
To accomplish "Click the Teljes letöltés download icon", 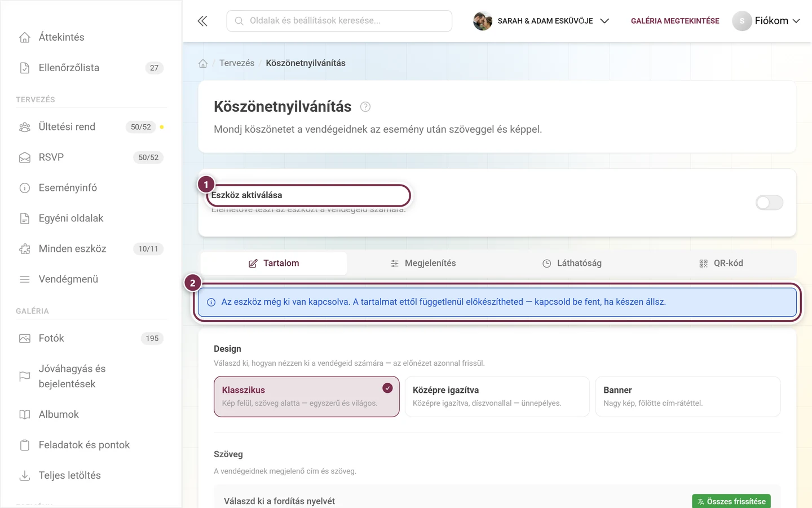I will [25, 476].
